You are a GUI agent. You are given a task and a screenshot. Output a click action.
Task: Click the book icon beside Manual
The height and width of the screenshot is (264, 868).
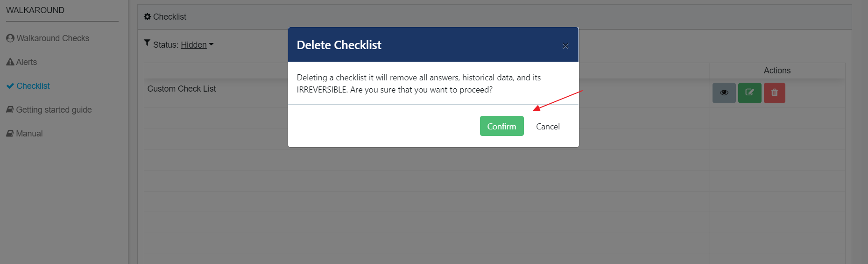(10, 133)
